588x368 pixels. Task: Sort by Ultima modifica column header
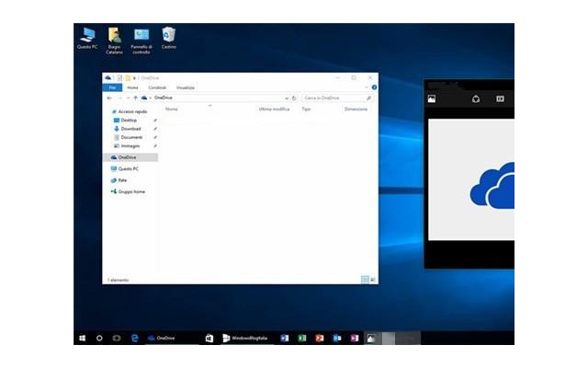coord(274,109)
